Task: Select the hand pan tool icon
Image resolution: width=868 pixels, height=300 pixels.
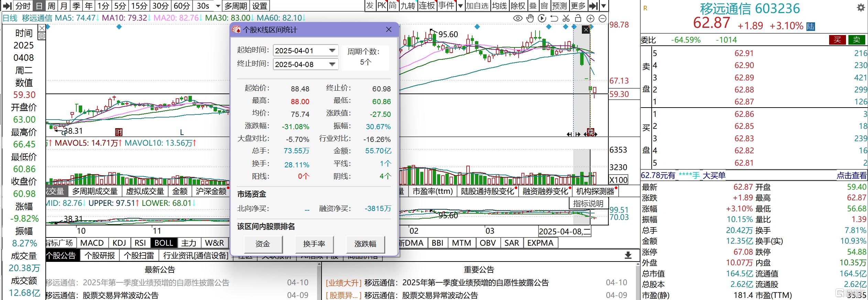Action: pyautogui.click(x=530, y=19)
